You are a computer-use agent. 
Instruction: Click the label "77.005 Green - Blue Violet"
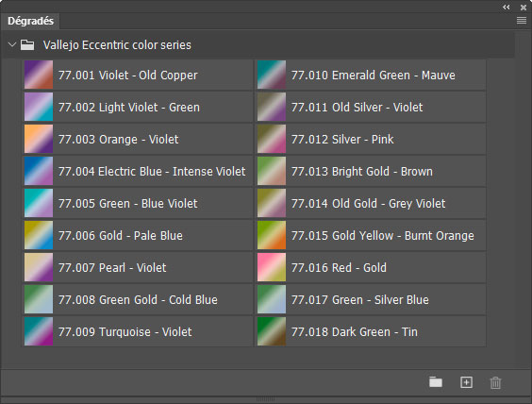(127, 203)
